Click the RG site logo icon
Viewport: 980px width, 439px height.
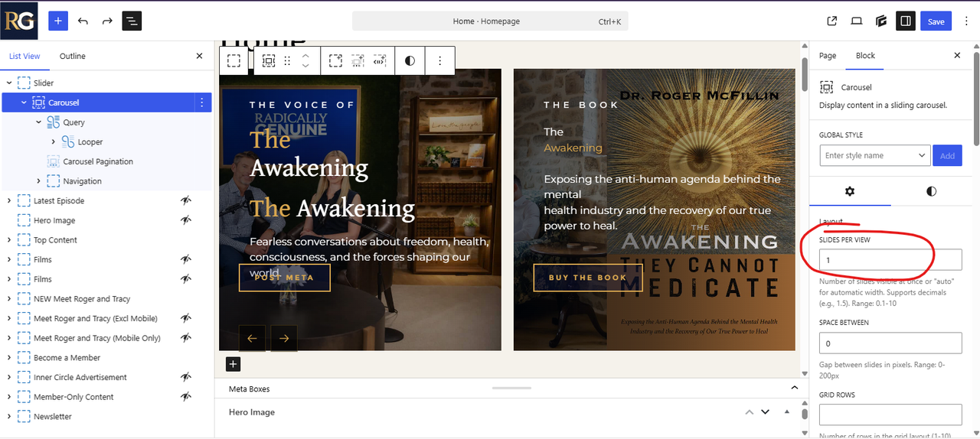(18, 21)
